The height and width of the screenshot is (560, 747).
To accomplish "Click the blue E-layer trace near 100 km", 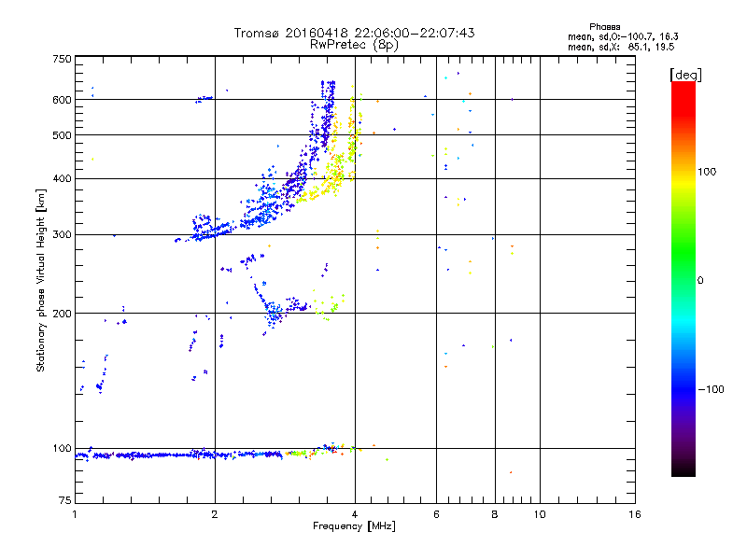I will 178,455.
